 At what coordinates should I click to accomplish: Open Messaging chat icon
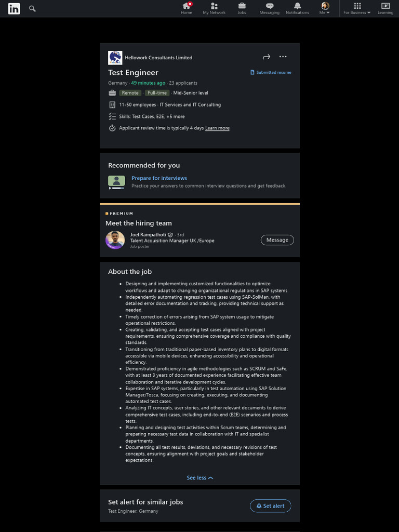269,6
